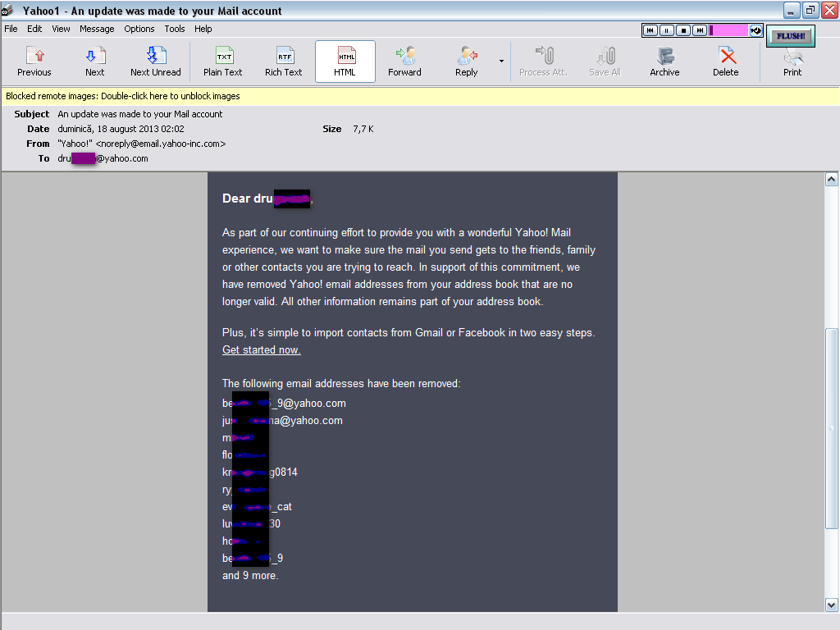Open the File menu

(11, 29)
